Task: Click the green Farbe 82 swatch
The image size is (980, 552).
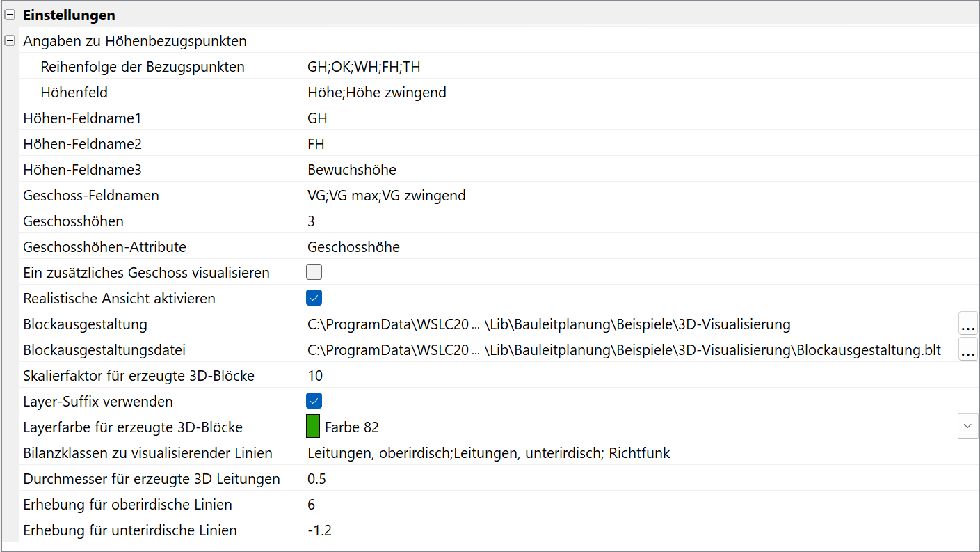Action: 313,427
